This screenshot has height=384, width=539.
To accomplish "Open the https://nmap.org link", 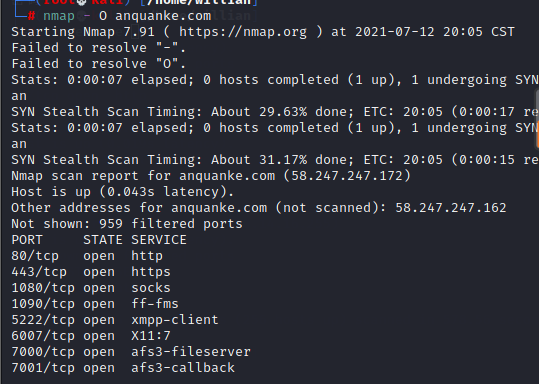I will (243, 32).
